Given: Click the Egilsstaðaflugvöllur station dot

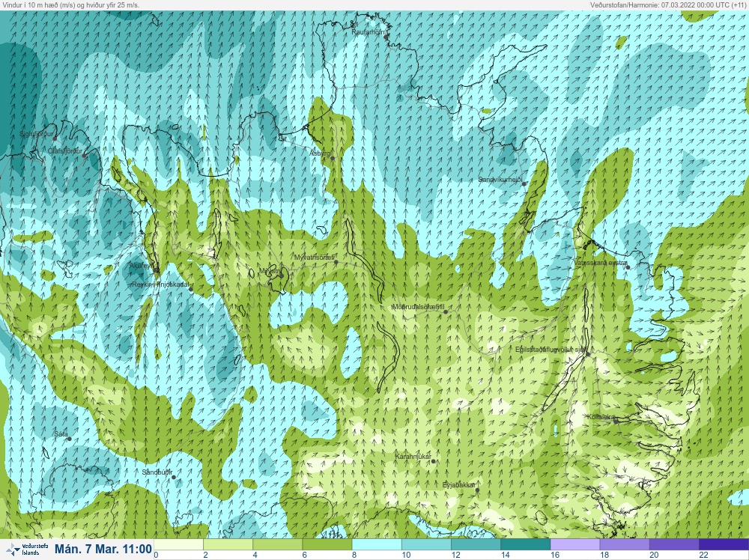Looking at the screenshot, I should tap(589, 354).
